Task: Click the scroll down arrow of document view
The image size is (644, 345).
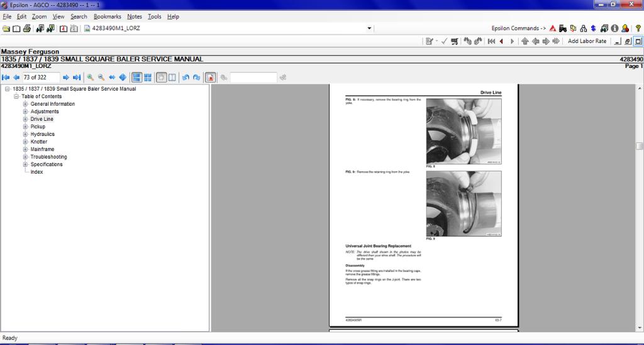Action: [x=640, y=328]
